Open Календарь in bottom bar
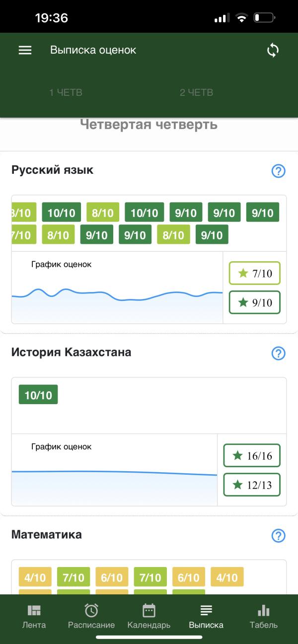 tap(149, 616)
